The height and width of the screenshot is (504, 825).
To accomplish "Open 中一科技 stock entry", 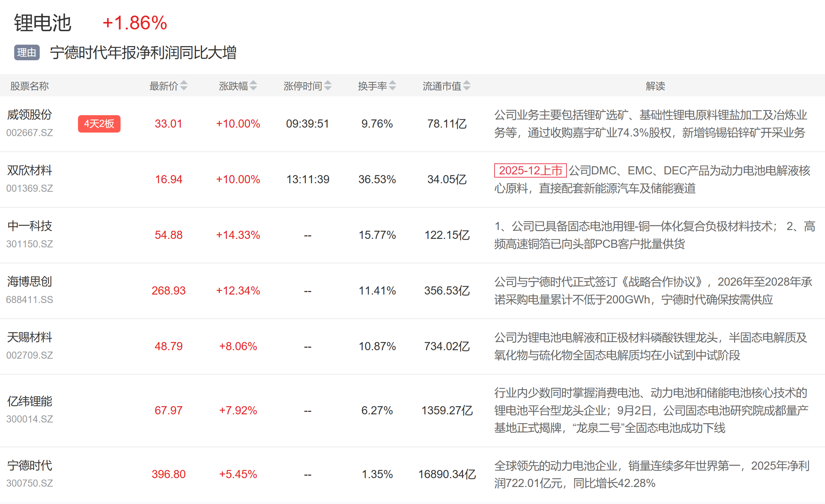I will click(x=29, y=226).
